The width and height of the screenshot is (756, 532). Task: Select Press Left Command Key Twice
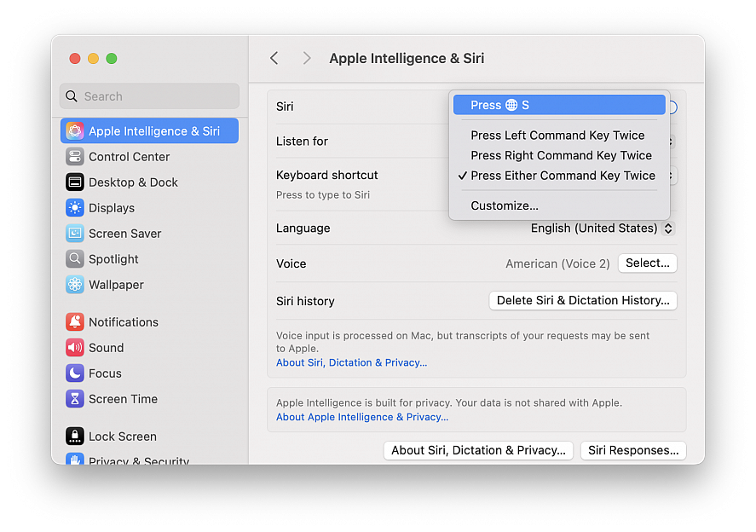point(557,136)
